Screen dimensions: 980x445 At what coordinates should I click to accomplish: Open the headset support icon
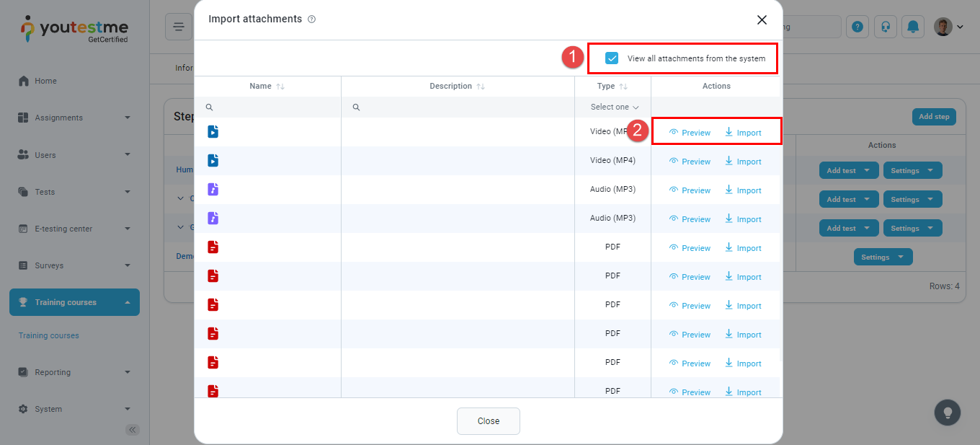click(x=885, y=27)
